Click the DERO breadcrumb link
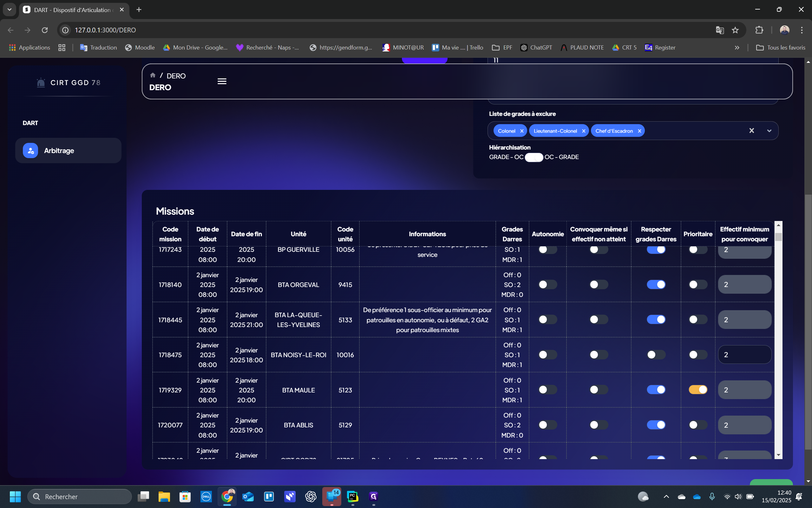 [x=176, y=76]
